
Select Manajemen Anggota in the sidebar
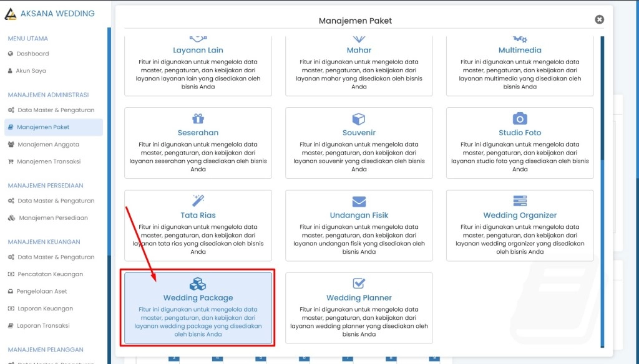click(48, 145)
